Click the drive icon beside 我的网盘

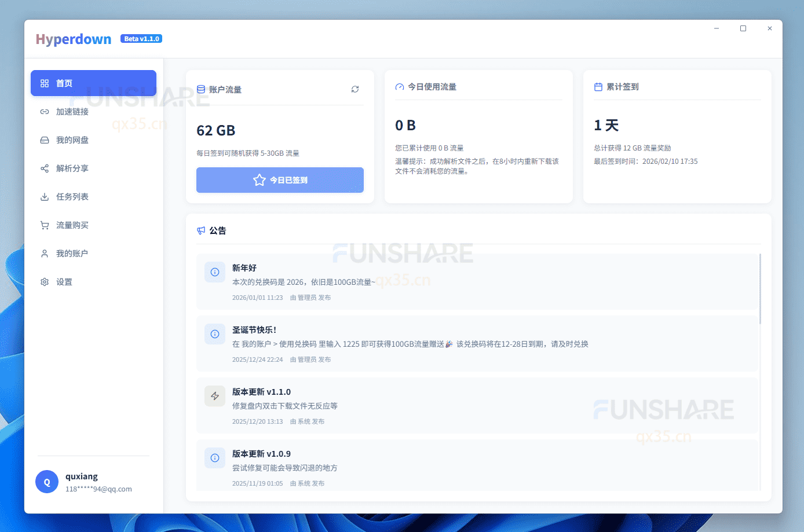(45, 140)
